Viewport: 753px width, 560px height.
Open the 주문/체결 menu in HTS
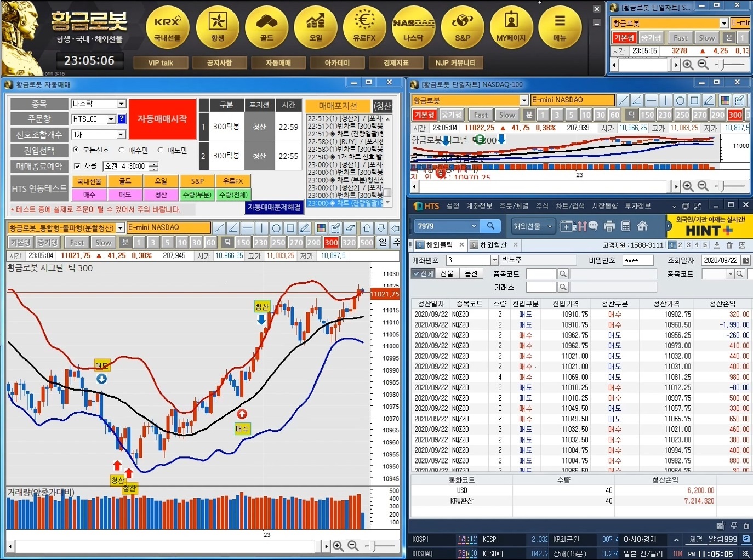[x=514, y=206]
